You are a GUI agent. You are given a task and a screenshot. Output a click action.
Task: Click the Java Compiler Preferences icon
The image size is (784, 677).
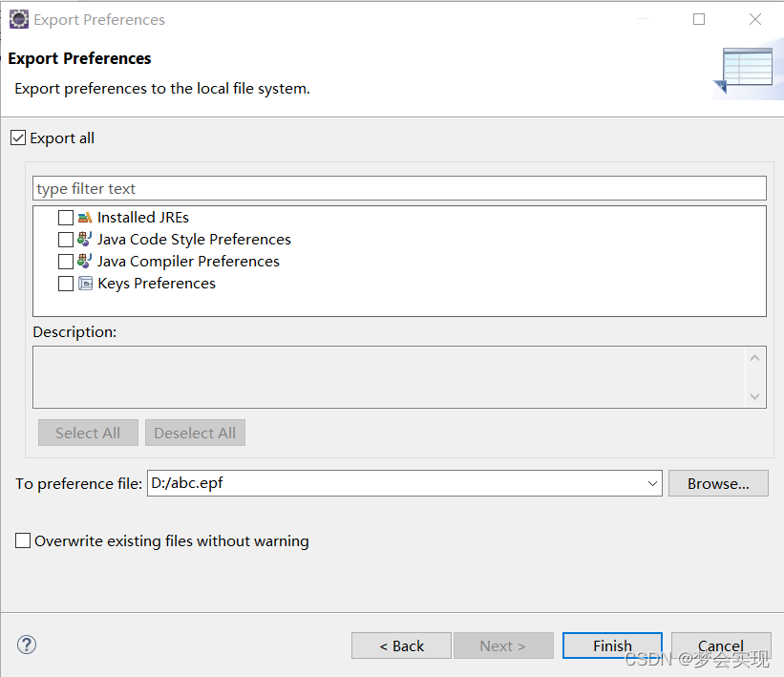[84, 261]
